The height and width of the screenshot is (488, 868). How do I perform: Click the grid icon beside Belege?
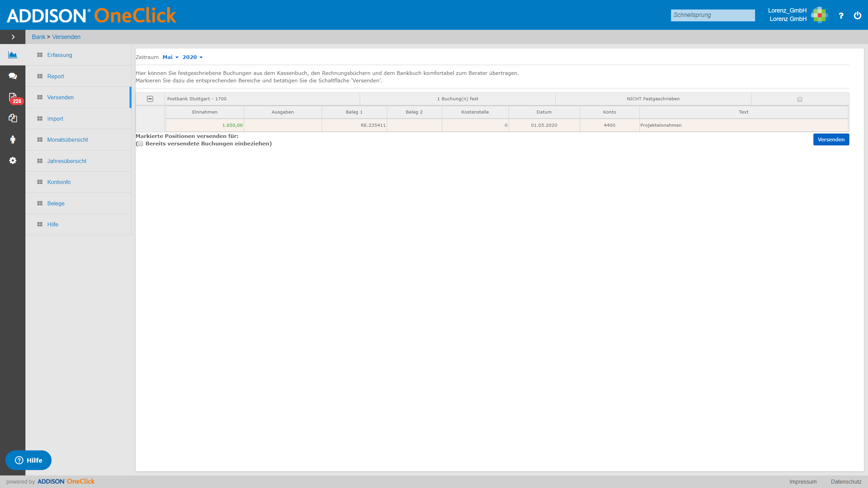tap(40, 203)
